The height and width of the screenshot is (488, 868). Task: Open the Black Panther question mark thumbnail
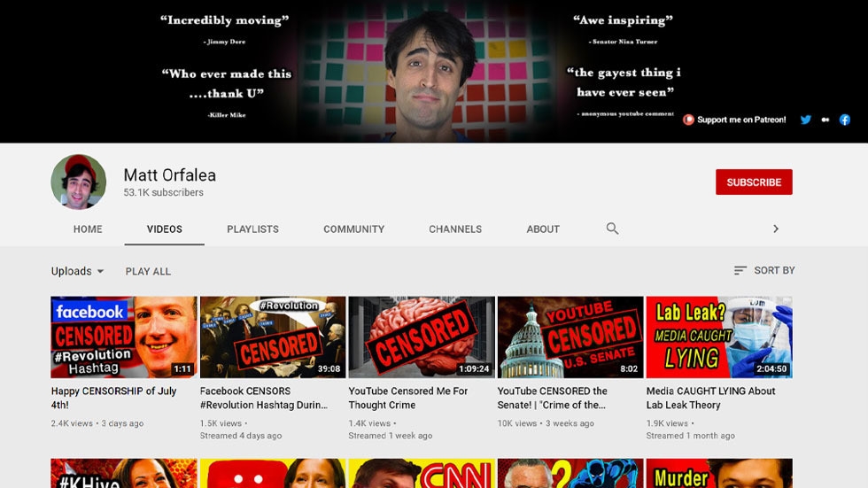tap(570, 473)
